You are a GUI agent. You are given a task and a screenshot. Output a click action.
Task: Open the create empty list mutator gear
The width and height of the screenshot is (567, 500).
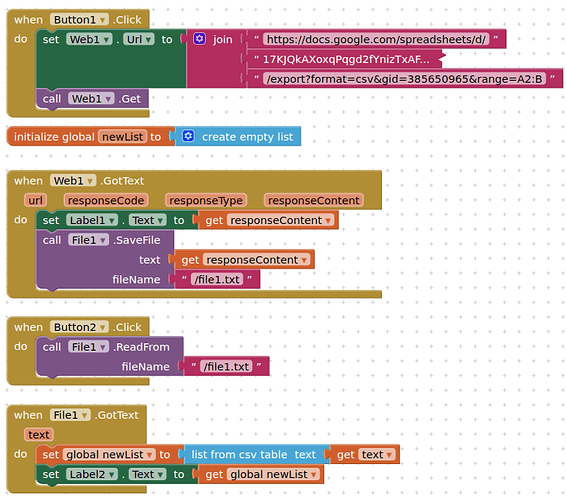[x=188, y=136]
